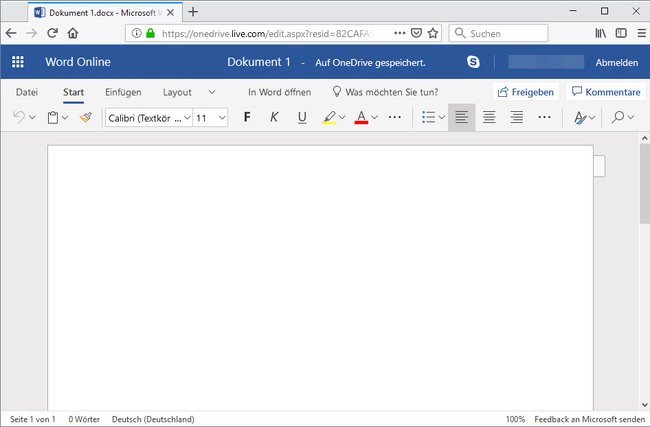
Task: Bookmark this page with star
Action: coord(433,33)
